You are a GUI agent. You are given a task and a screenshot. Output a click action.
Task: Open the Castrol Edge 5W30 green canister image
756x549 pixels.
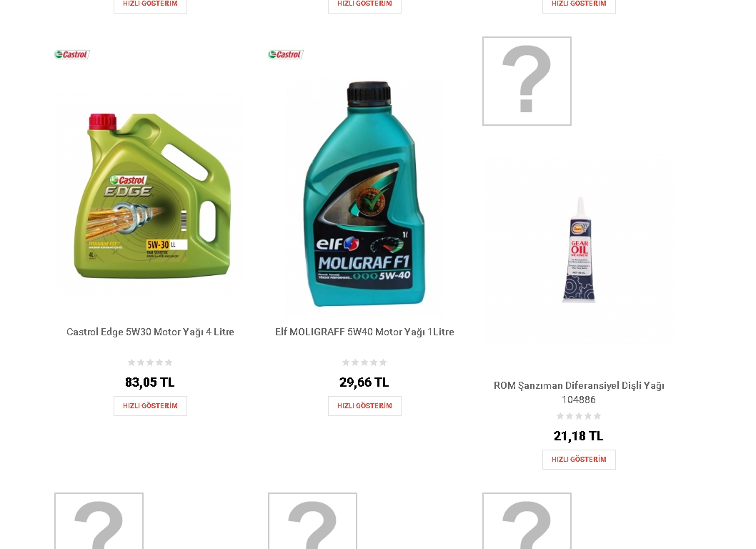151,195
